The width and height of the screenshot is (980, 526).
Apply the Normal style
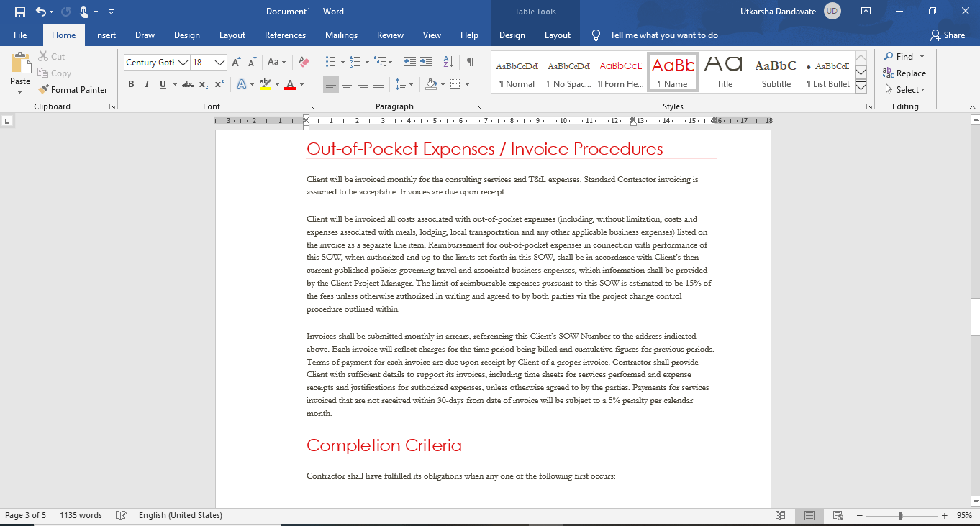517,72
